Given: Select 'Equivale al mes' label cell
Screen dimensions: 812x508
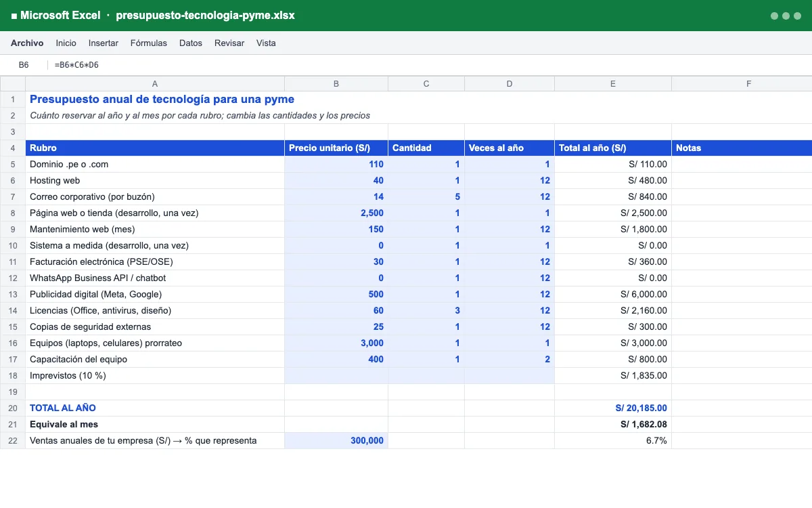Looking at the screenshot, I should click(x=155, y=424).
